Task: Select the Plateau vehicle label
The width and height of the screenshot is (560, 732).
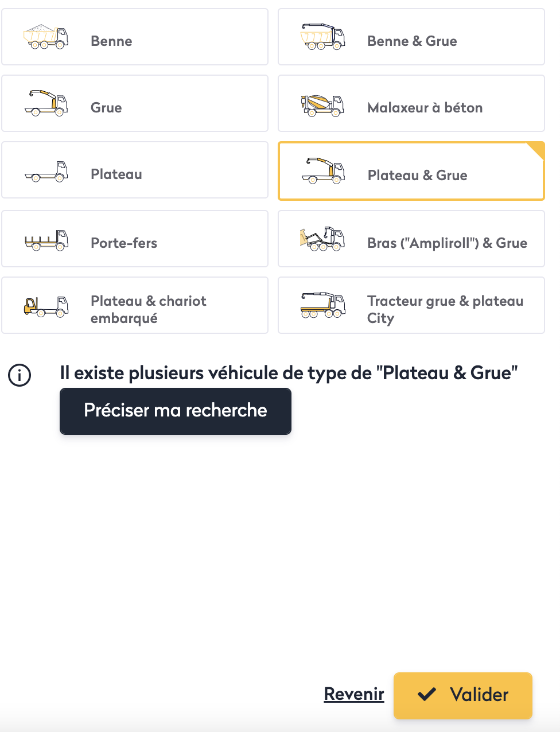Action: click(x=116, y=174)
